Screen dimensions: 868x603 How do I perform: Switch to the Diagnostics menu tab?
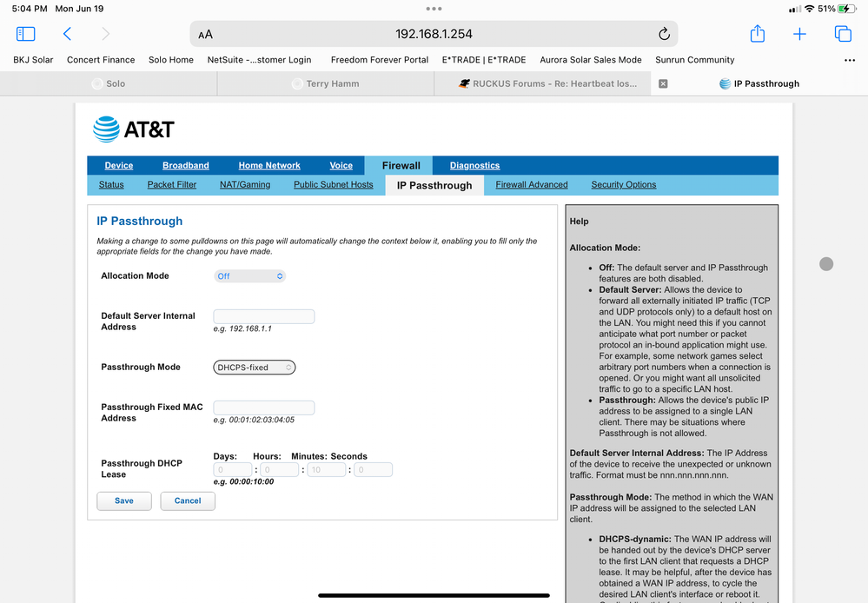tap(474, 165)
